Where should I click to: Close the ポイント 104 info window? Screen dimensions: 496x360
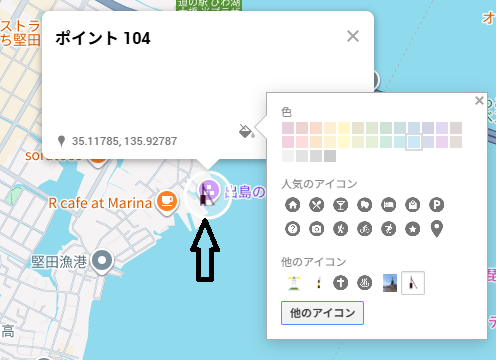(353, 36)
